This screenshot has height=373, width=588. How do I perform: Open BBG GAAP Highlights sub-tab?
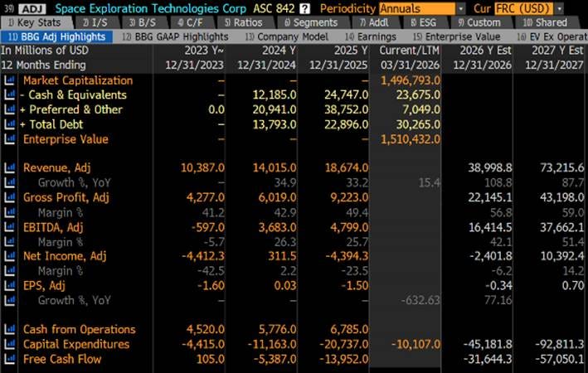175,36
